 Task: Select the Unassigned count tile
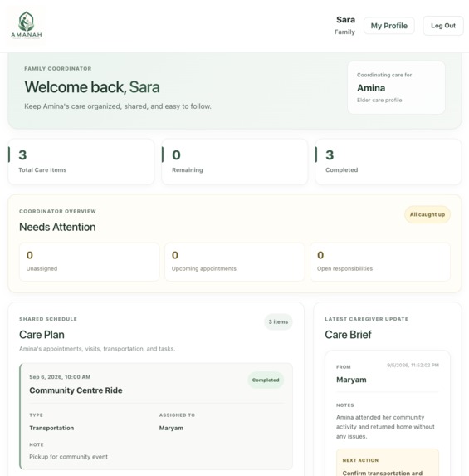pos(89,262)
